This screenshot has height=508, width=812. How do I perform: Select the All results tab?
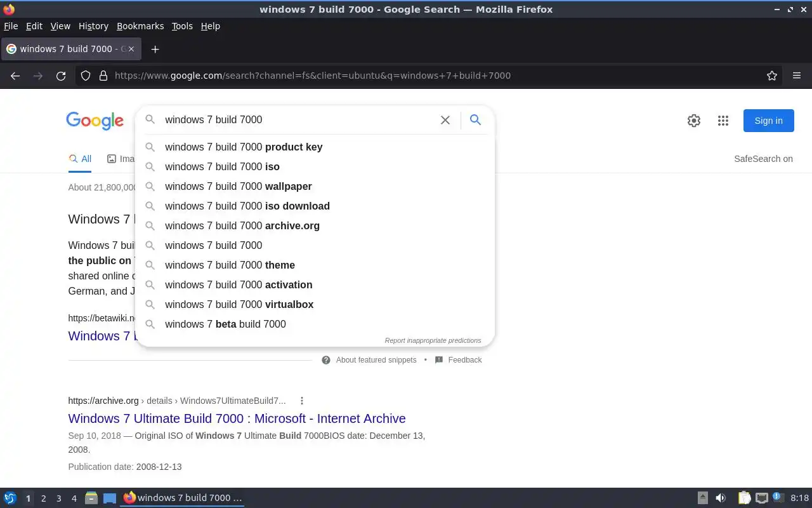(x=80, y=159)
